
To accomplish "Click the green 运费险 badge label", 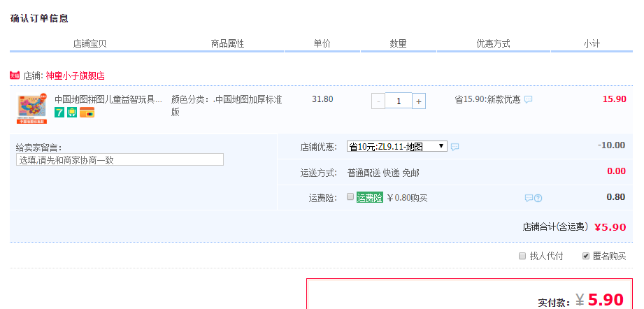I will [x=370, y=197].
